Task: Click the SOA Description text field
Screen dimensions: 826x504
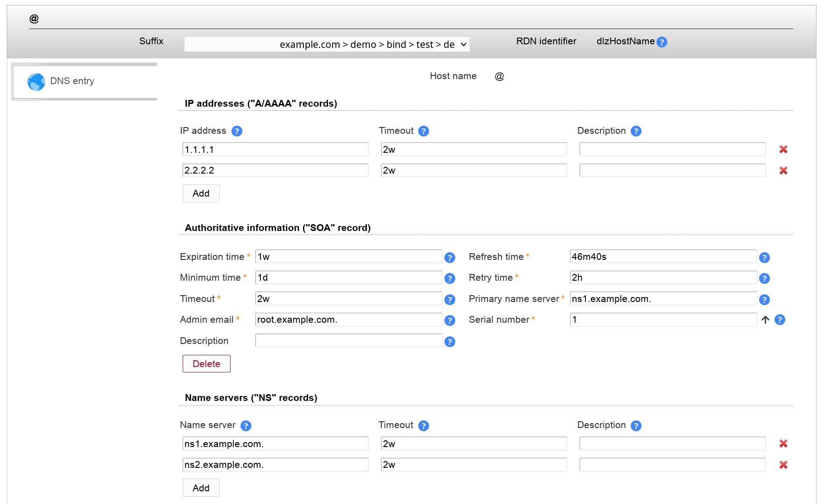Action: click(348, 341)
